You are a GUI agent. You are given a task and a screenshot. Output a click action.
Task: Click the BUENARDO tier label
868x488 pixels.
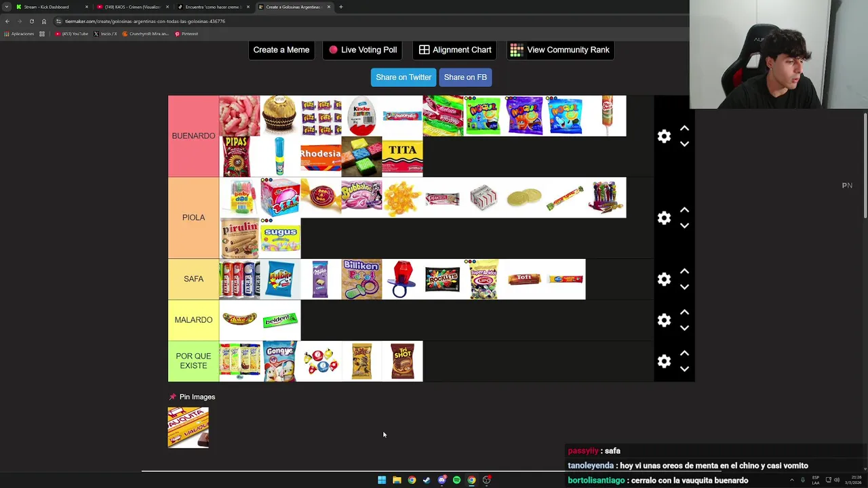coord(193,136)
